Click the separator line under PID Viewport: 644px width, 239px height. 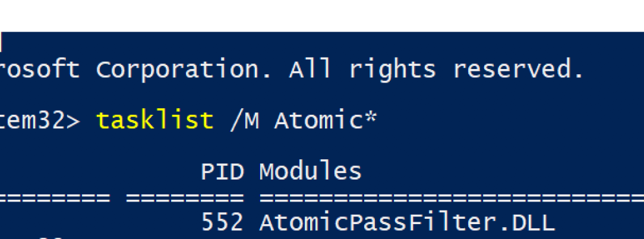[185, 196]
